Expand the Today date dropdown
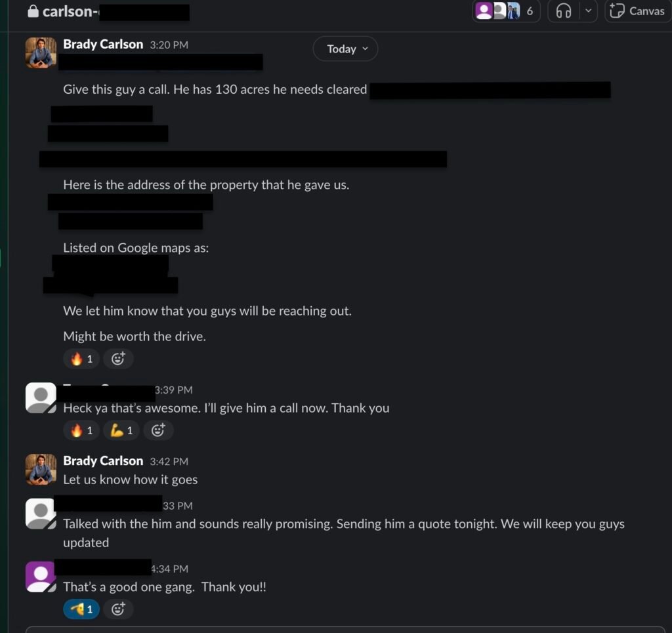672x633 pixels. coord(345,49)
